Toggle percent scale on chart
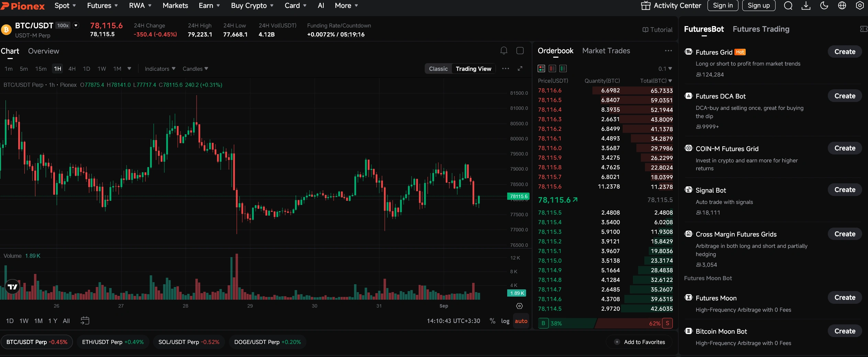The height and width of the screenshot is (357, 868). click(x=492, y=321)
